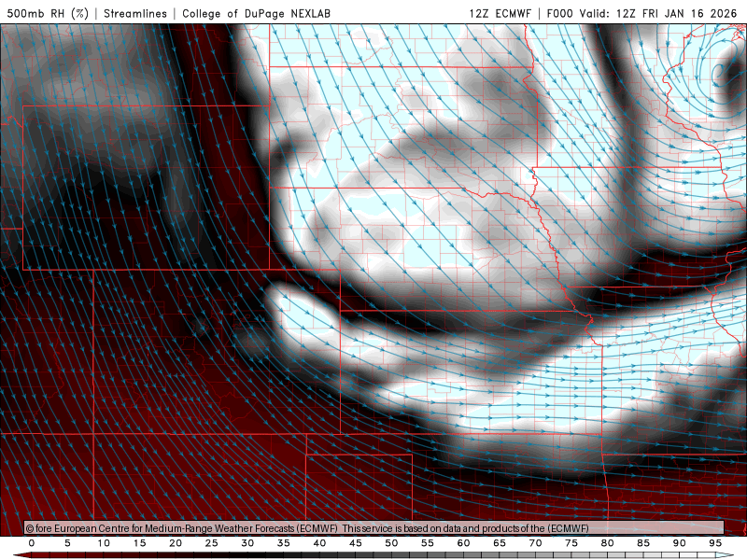Click the "75" scale number

click(x=571, y=543)
